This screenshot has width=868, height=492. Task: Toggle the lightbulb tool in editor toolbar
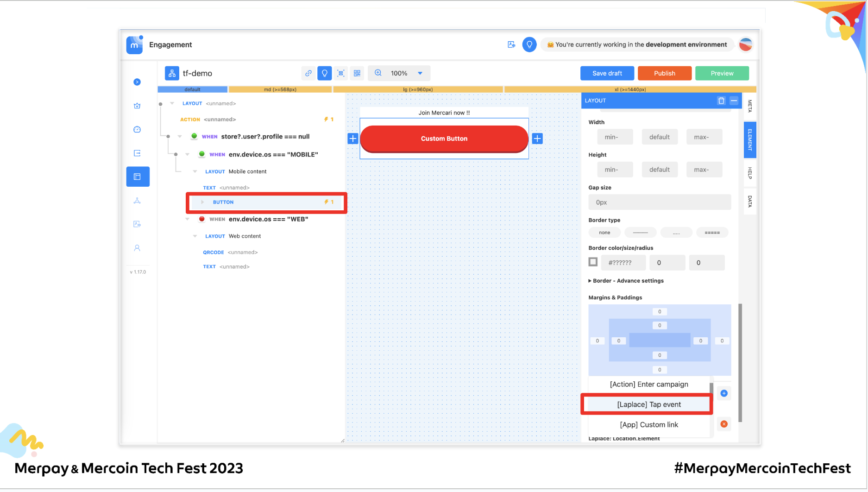(325, 73)
